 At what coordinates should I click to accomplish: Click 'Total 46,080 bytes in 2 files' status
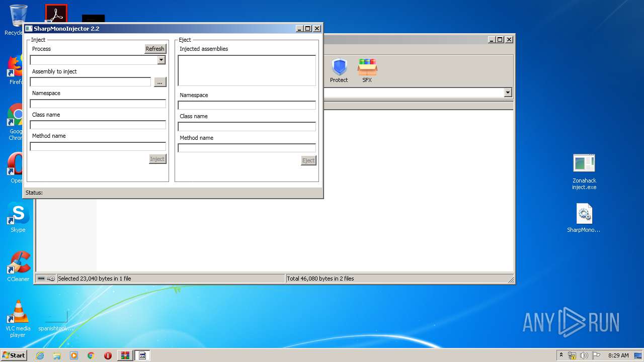tap(320, 279)
